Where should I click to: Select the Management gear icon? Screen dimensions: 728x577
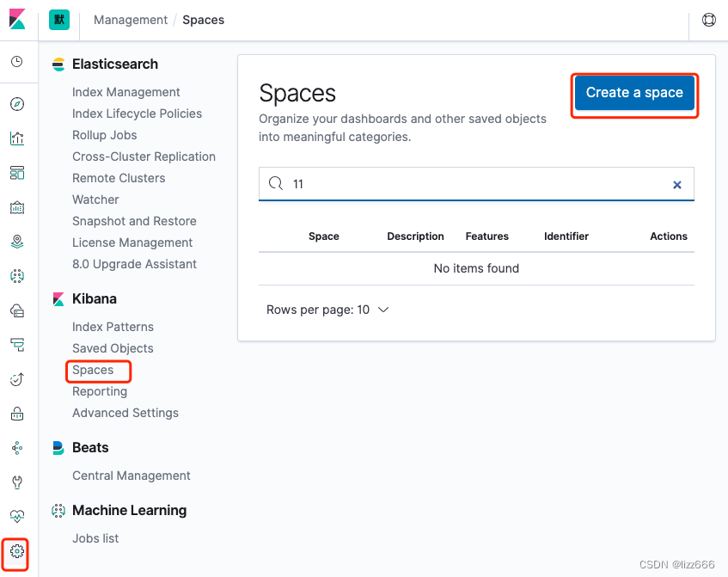(x=17, y=555)
